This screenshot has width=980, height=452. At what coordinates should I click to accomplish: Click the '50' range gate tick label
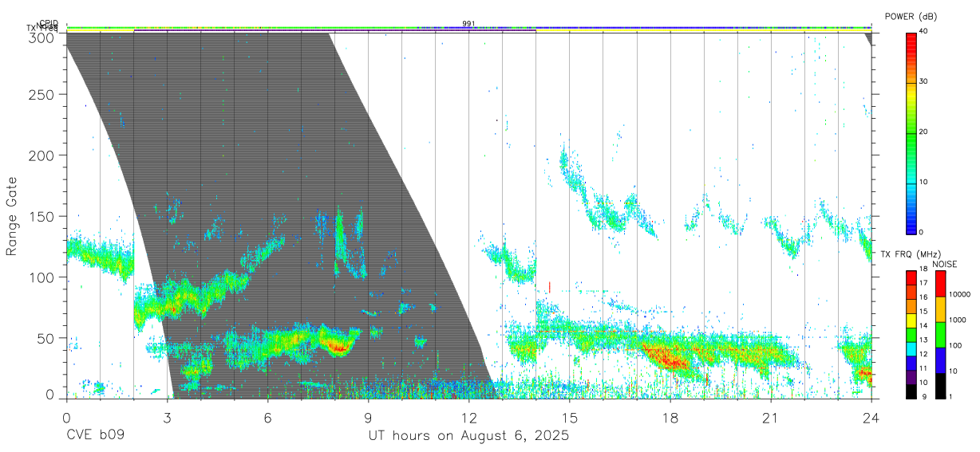[45, 338]
